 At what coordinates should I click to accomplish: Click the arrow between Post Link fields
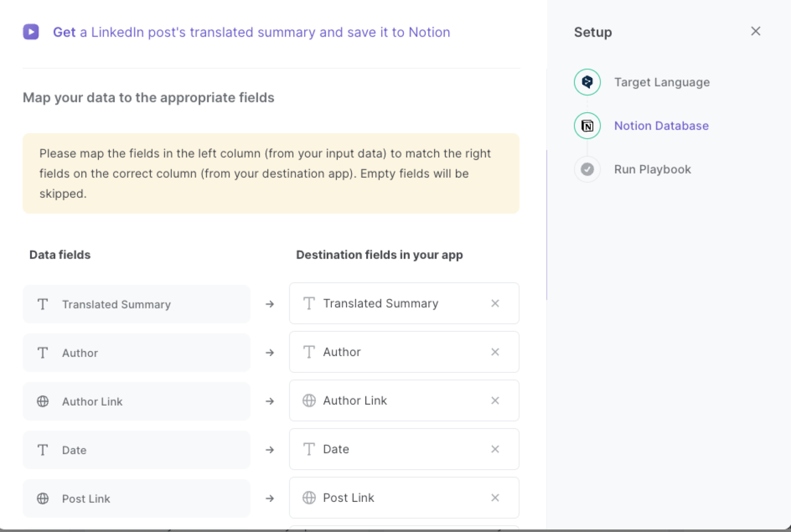pos(269,498)
